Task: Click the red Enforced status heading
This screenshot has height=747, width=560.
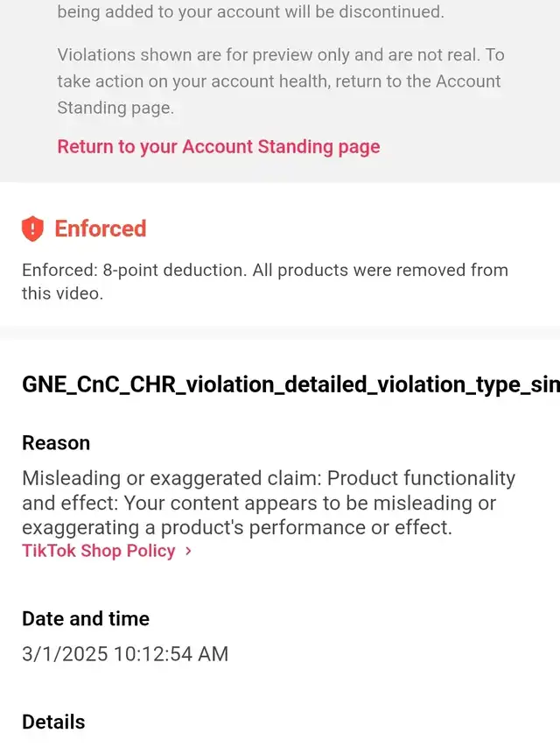Action: click(x=101, y=229)
